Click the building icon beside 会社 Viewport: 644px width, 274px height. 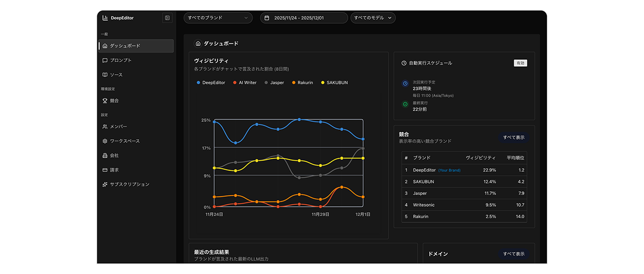point(105,155)
